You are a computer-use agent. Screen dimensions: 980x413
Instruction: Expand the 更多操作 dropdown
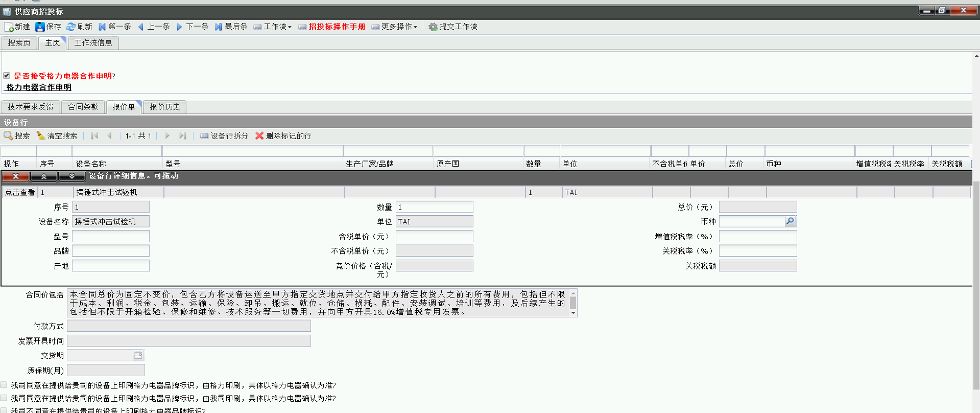click(x=394, y=27)
